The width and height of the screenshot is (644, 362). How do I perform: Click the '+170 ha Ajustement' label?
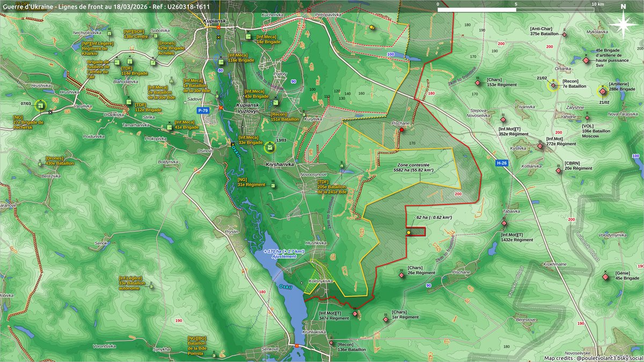284,254
